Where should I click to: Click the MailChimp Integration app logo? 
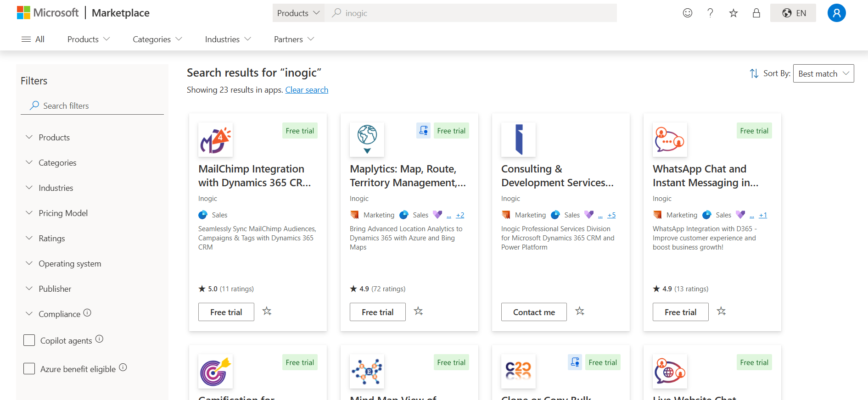point(215,140)
